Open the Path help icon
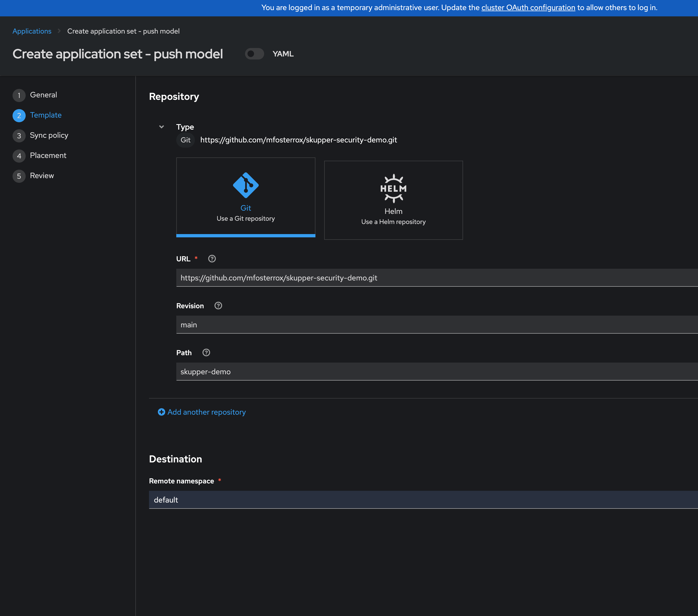This screenshot has height=616, width=698. coord(206,353)
